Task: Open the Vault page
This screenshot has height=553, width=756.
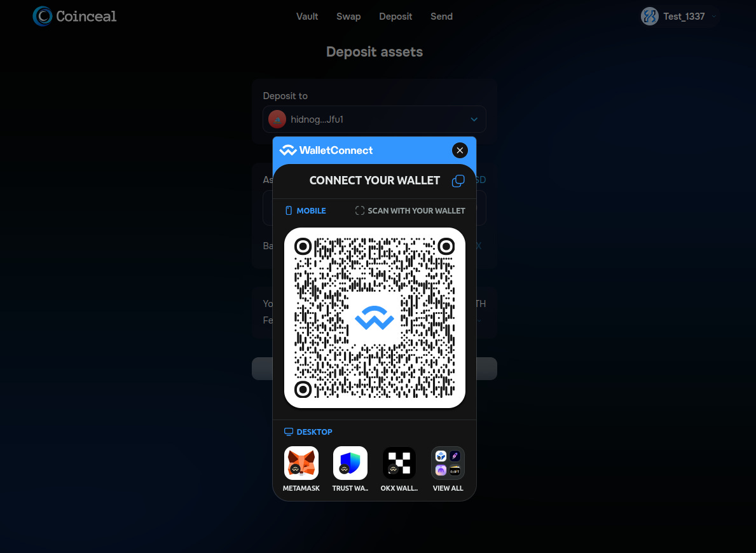Action: [x=307, y=17]
